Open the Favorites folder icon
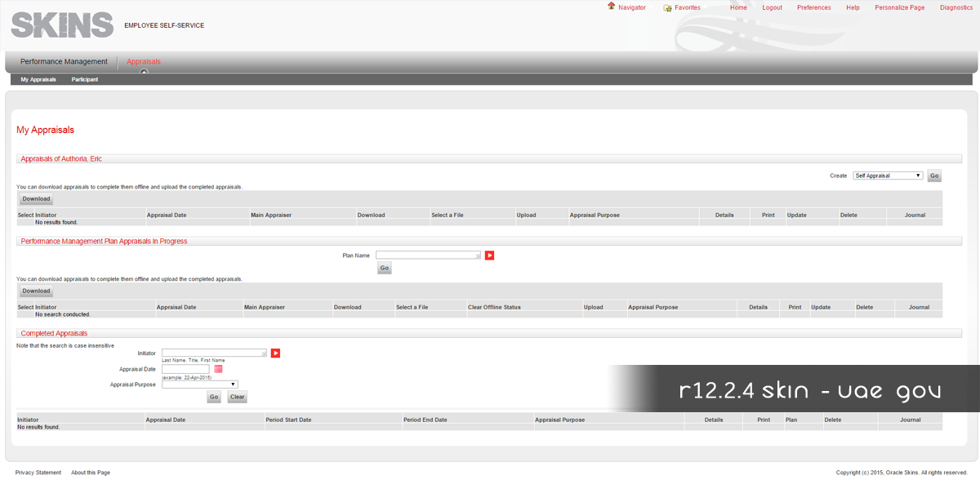The image size is (980, 480). [x=667, y=7]
